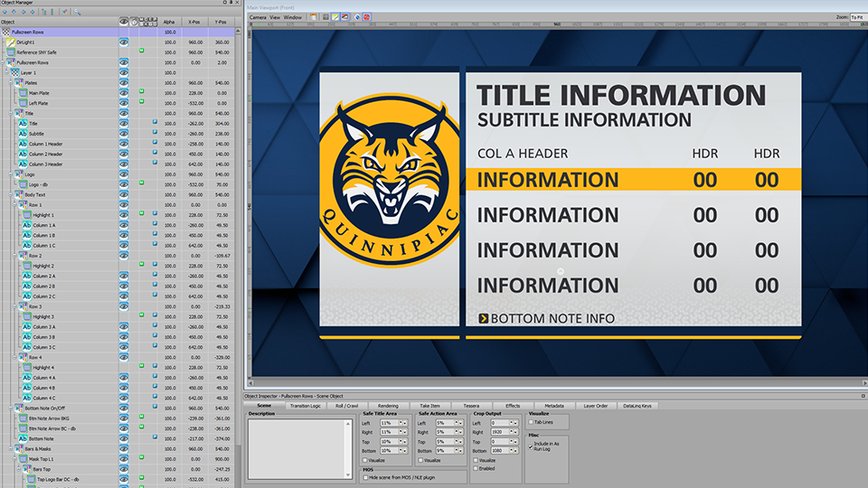The height and width of the screenshot is (488, 868).
Task: Collapse the Row 3 group
Action: click(x=15, y=306)
